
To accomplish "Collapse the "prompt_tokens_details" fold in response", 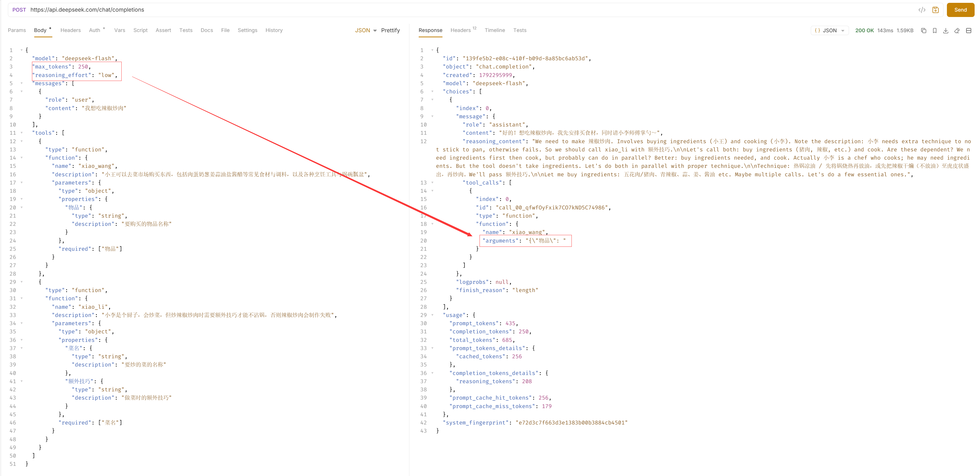I will (432, 348).
